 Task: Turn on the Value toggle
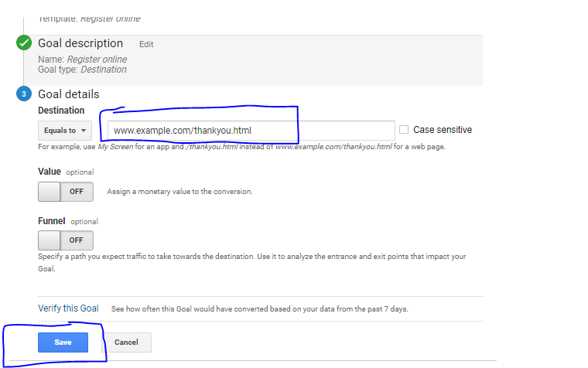(66, 192)
